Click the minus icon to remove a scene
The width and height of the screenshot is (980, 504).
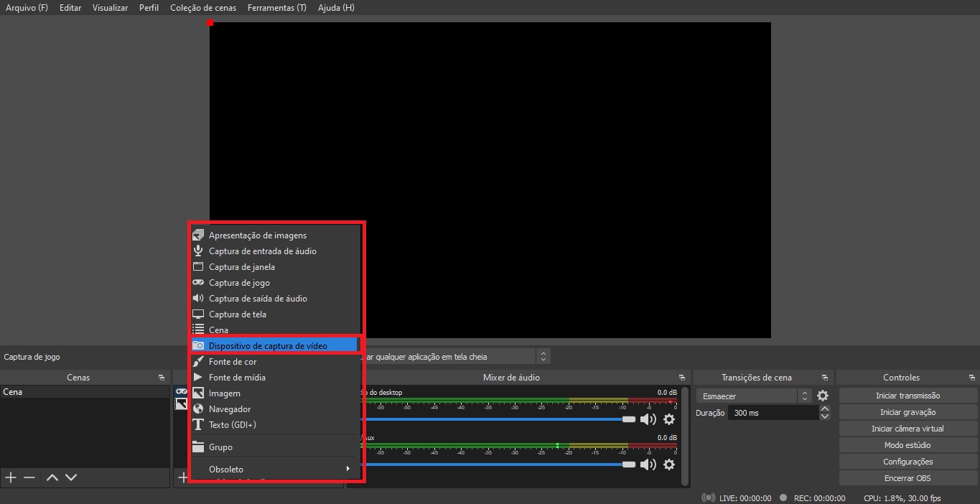point(29,477)
